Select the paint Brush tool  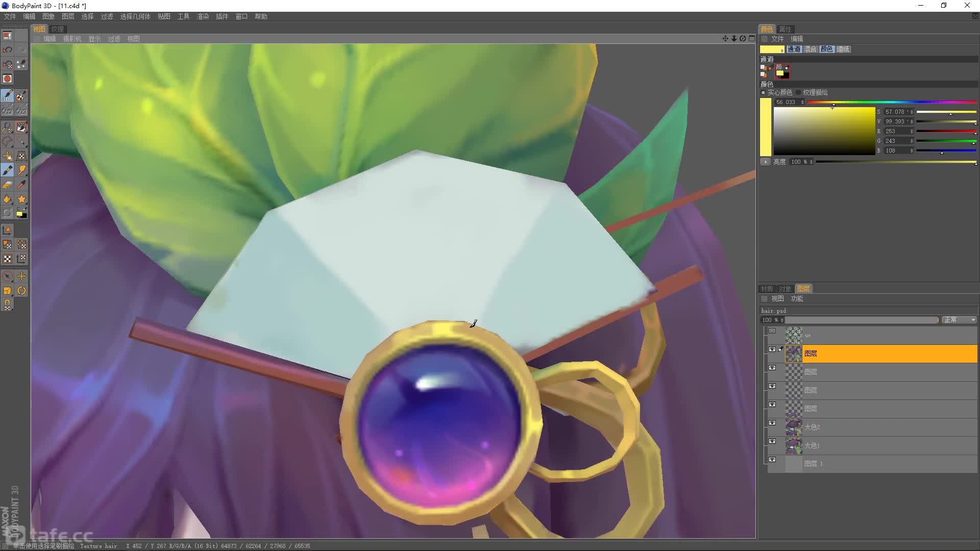(x=7, y=170)
